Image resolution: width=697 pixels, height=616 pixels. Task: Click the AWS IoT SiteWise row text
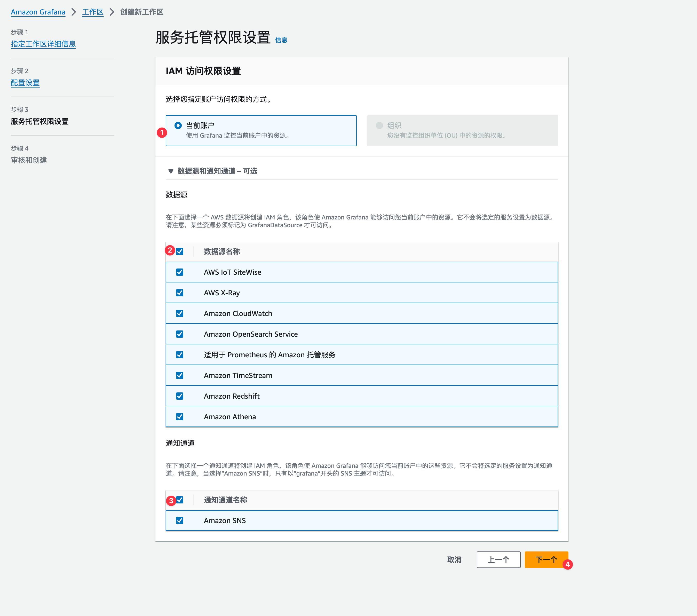pos(233,272)
